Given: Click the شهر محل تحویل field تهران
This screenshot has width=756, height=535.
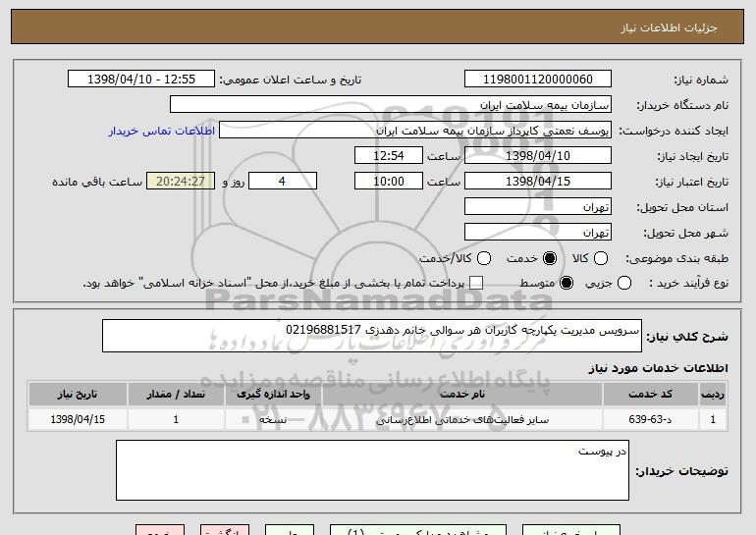Looking at the screenshot, I should tap(538, 233).
